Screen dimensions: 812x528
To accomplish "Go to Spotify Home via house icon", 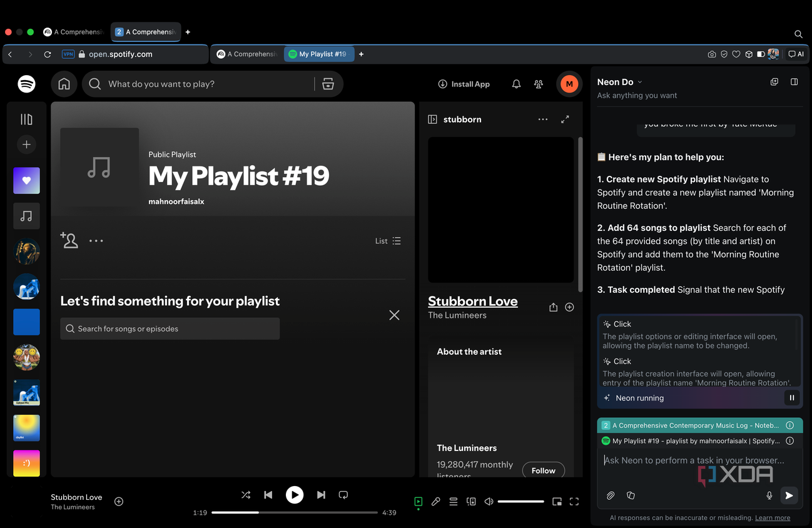I will 64,84.
